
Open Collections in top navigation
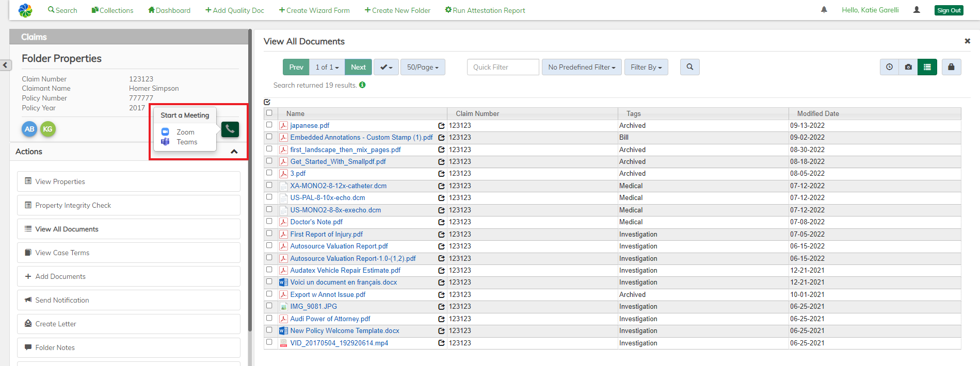(x=113, y=10)
